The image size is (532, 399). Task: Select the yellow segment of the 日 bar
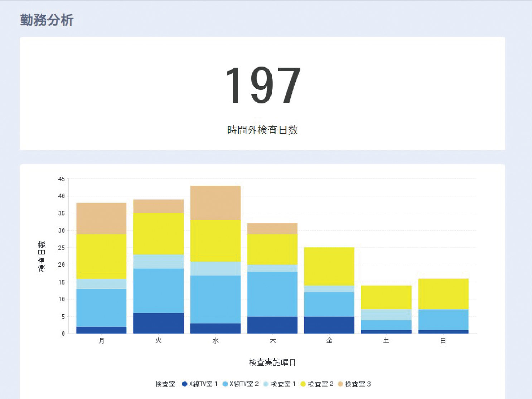click(443, 294)
